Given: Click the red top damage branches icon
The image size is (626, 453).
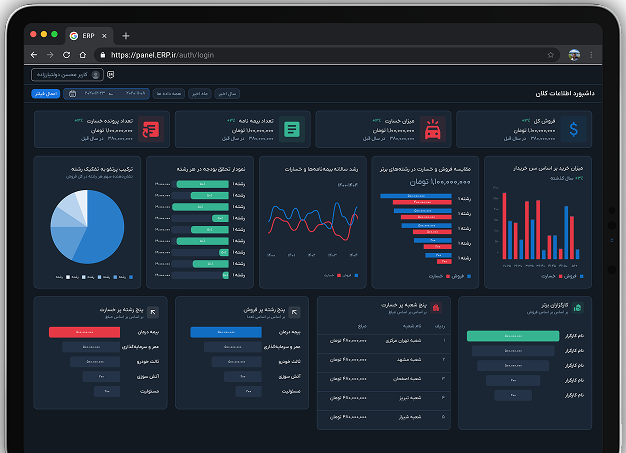Looking at the screenshot, I should [436, 305].
